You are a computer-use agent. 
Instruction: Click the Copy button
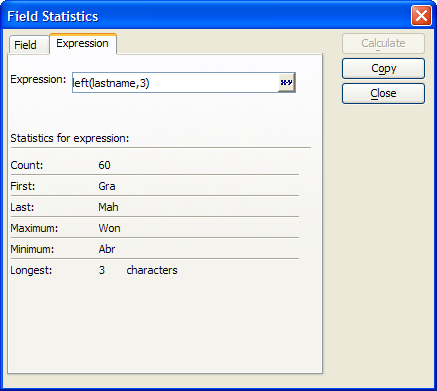click(x=383, y=68)
